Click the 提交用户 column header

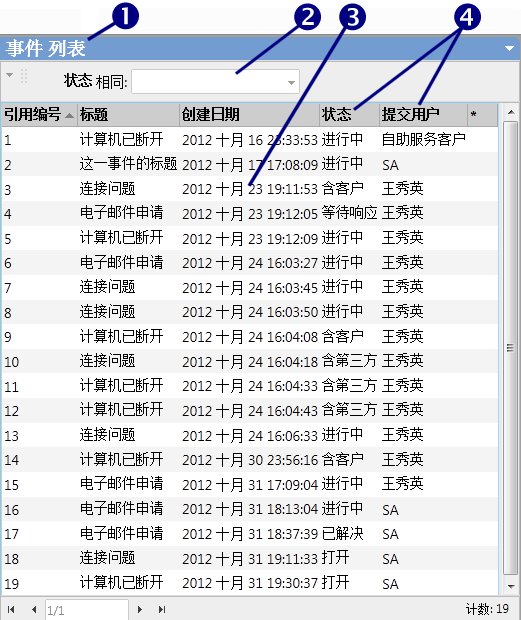(423, 115)
